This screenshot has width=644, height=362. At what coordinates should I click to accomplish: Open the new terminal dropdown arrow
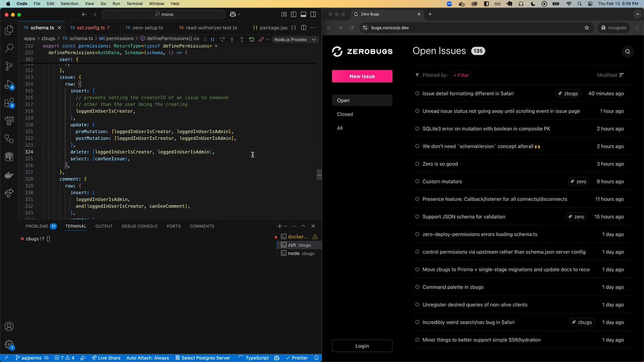point(286,226)
